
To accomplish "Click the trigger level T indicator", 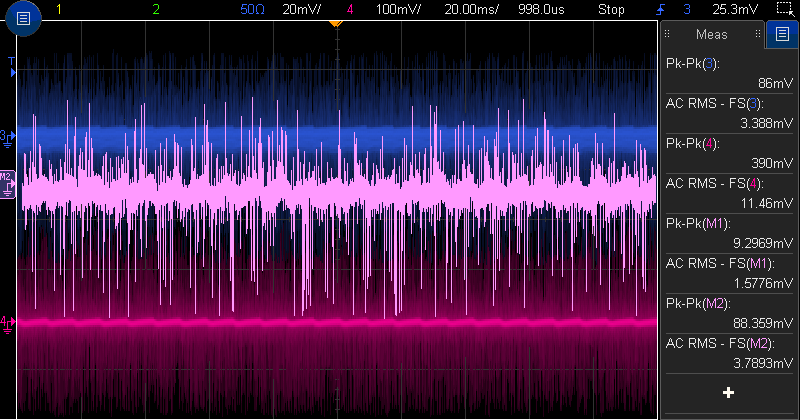I will click(12, 67).
